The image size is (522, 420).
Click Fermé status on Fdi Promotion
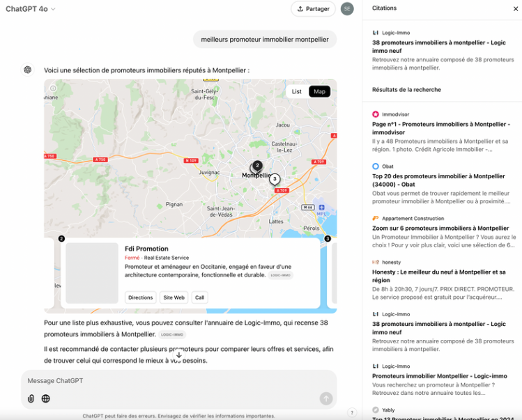[x=132, y=258]
